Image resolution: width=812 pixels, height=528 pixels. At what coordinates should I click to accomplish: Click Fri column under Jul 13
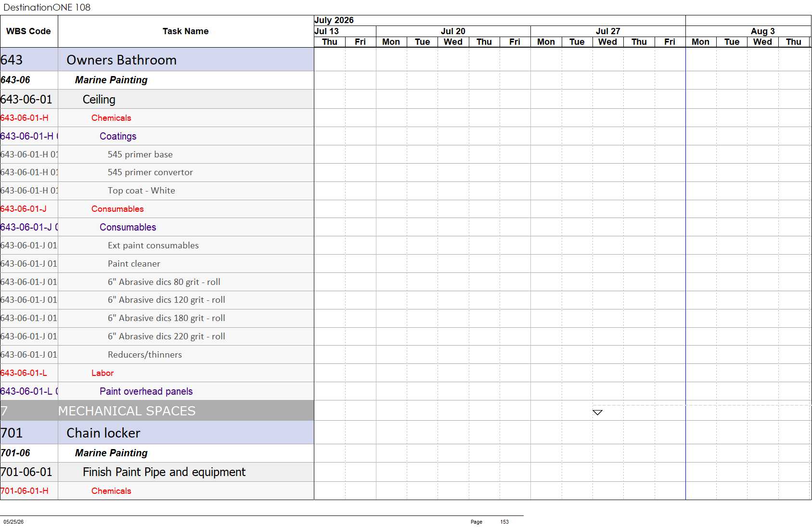pyautogui.click(x=361, y=42)
